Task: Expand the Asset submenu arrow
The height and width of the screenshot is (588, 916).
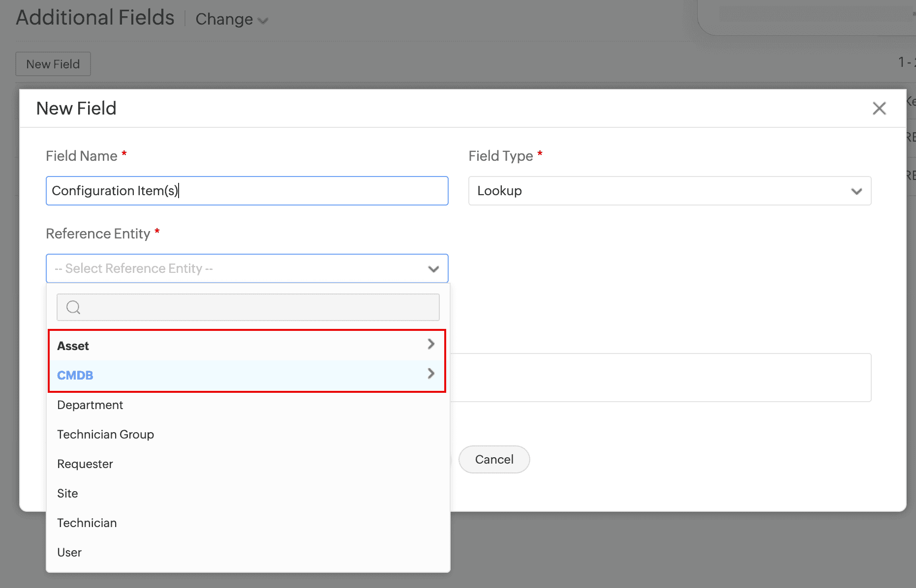Action: click(431, 344)
